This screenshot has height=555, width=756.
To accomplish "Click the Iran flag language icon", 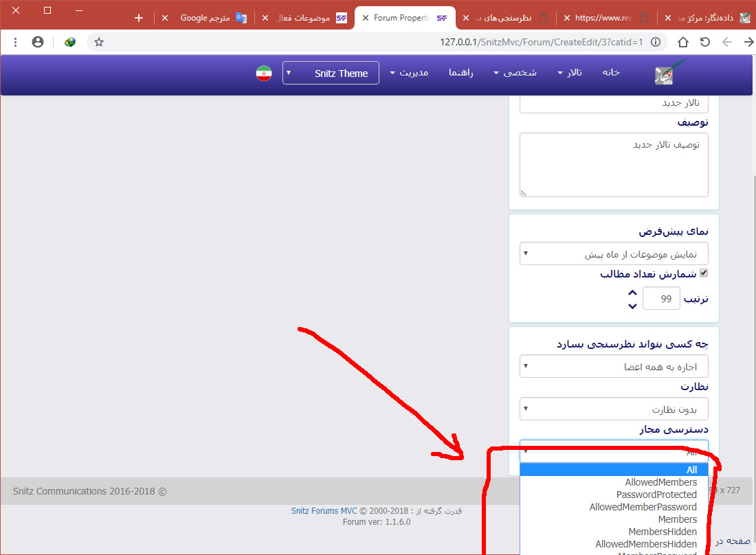I will pos(264,73).
